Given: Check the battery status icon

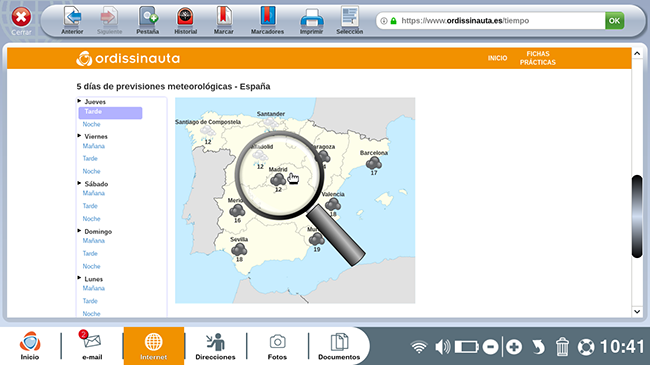Looking at the screenshot, I should pos(467,347).
